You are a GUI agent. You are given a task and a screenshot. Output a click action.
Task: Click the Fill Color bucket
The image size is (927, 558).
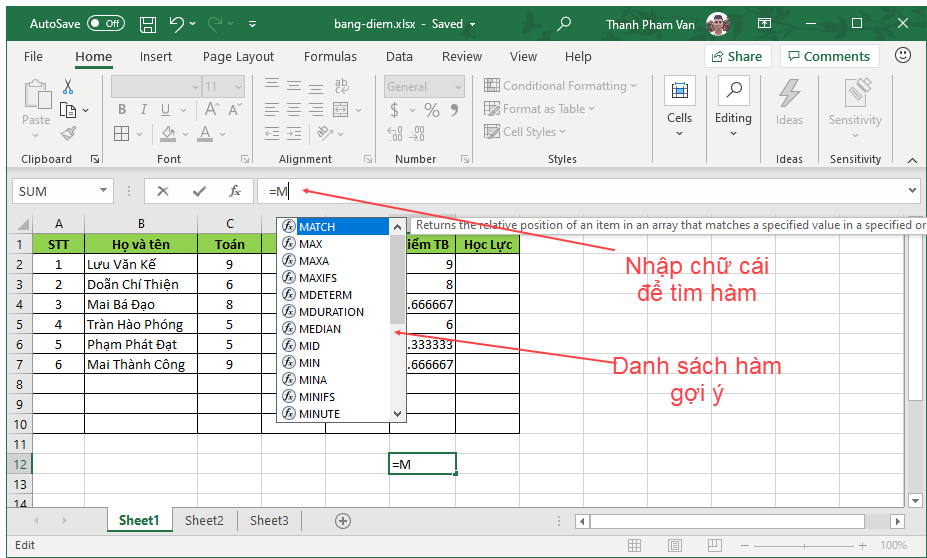click(x=168, y=134)
